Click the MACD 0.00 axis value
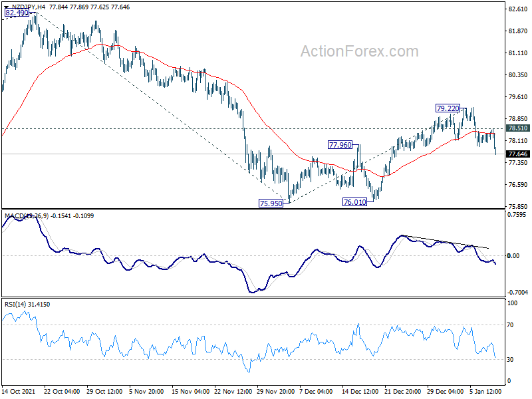532x399 pixels. click(x=513, y=255)
